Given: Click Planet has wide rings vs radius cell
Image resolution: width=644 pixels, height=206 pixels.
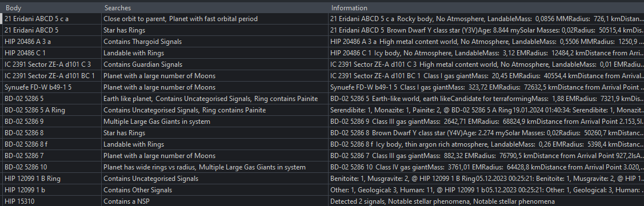Looking at the screenshot, I should click(215, 168).
